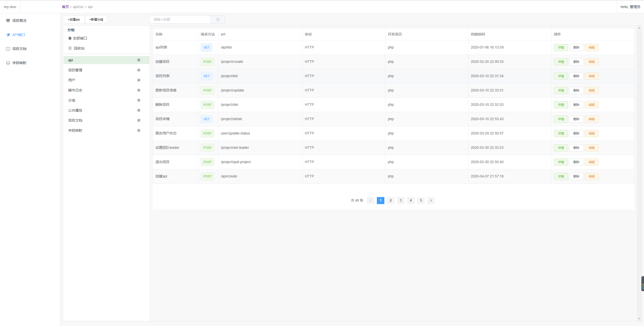Go to page 3
This screenshot has height=326, width=644.
(401, 200)
